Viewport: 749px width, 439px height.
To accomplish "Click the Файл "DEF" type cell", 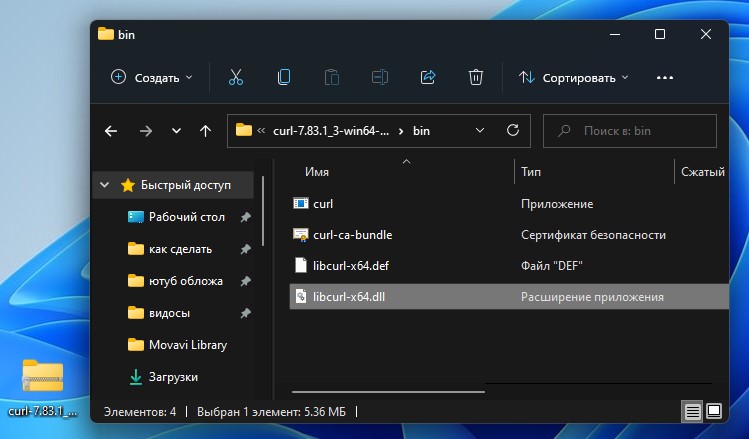I will click(552, 266).
